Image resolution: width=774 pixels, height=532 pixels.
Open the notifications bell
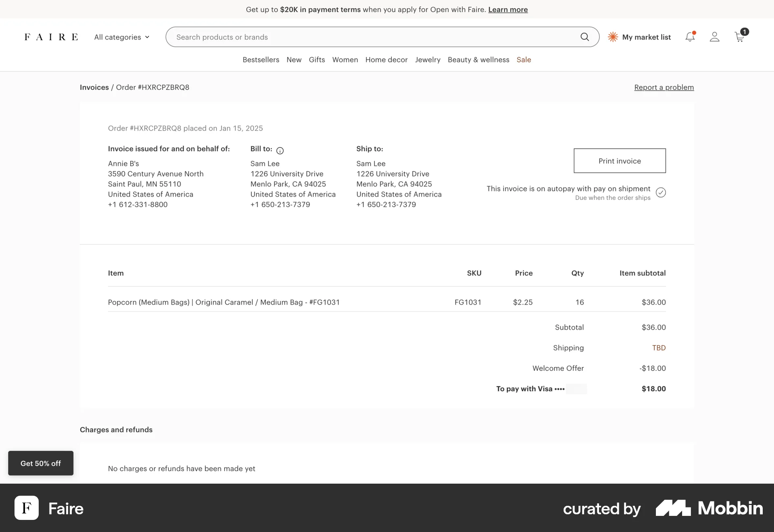(x=690, y=37)
